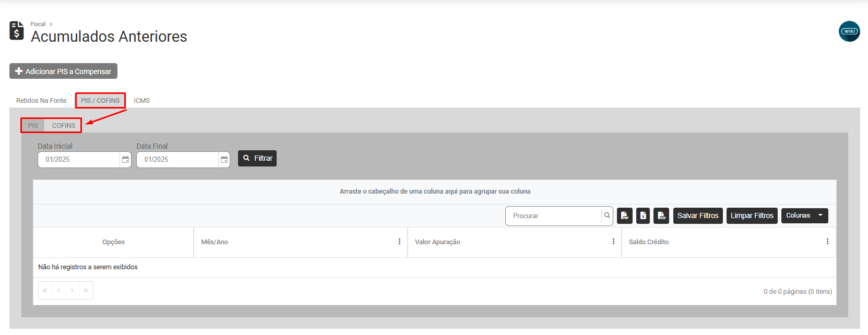Export the table to Excel
868x335 pixels.
(643, 216)
